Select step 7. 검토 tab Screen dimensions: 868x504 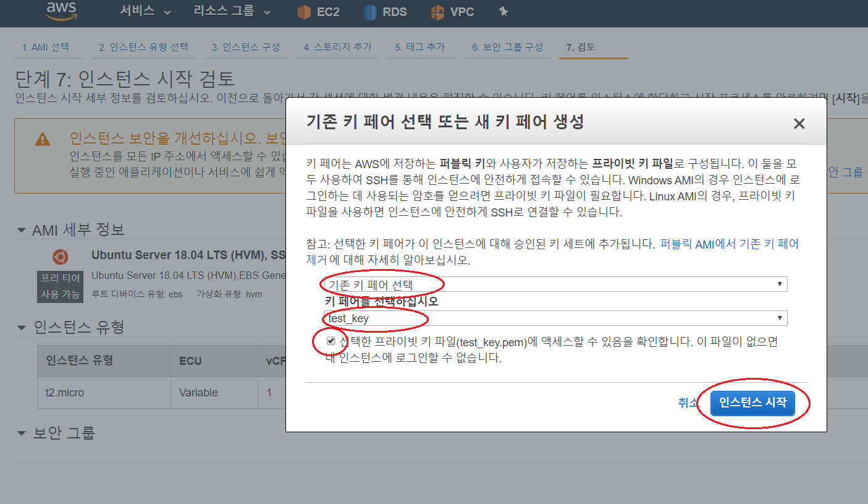coord(581,48)
